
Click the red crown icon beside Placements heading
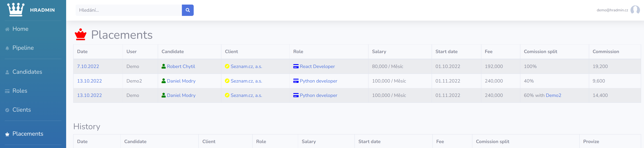(80, 34)
